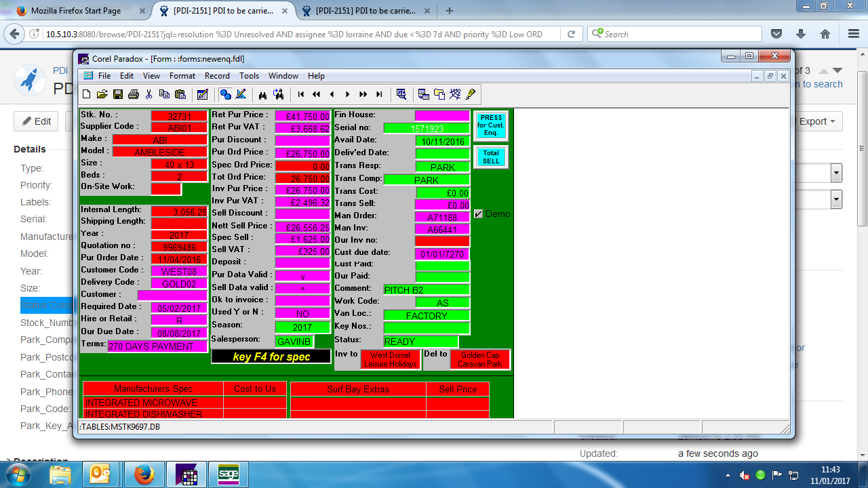Image resolution: width=868 pixels, height=488 pixels.
Task: Click PRESS for Cust. Enq. button
Action: 491,125
